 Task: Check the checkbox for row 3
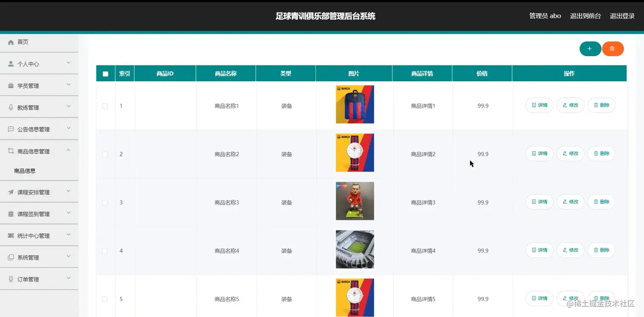coord(105,203)
